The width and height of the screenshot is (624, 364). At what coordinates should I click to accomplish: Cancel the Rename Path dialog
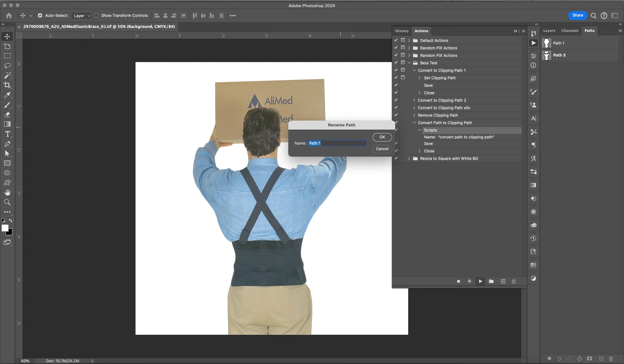[x=382, y=149]
